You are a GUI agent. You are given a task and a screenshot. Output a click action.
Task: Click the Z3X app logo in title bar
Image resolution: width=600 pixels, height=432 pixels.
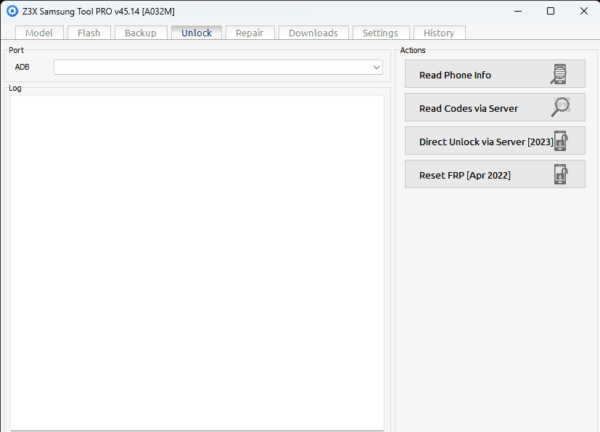[x=12, y=11]
